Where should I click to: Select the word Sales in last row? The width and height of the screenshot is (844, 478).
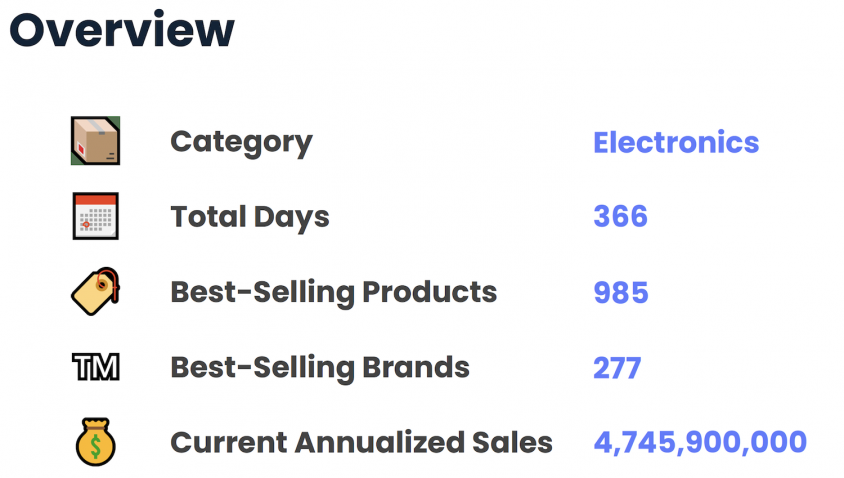click(x=512, y=442)
